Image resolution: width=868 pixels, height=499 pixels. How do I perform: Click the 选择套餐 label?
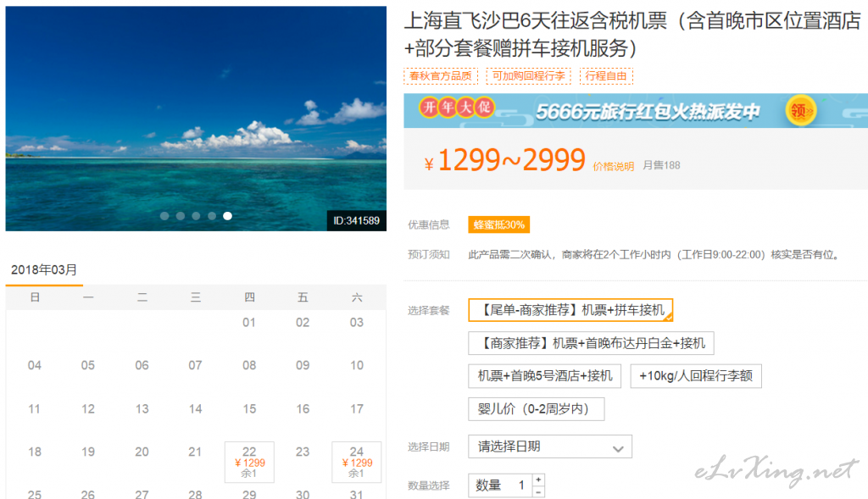pos(428,310)
